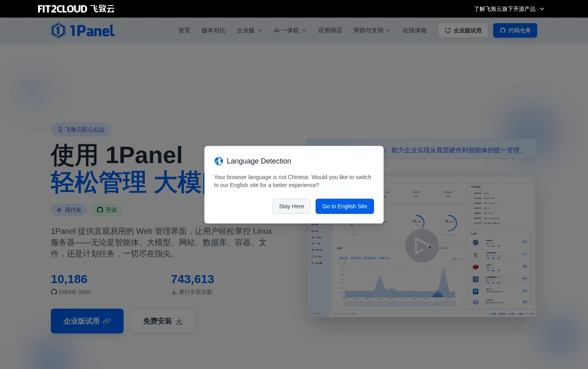Viewport: 588px width, 369px height.
Task: Click the download icon beside 累计安装次数
Action: tap(174, 292)
